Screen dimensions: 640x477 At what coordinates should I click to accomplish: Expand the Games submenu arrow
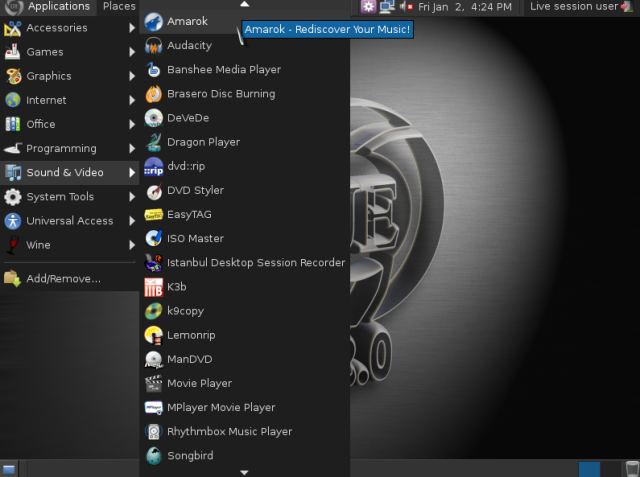132,52
